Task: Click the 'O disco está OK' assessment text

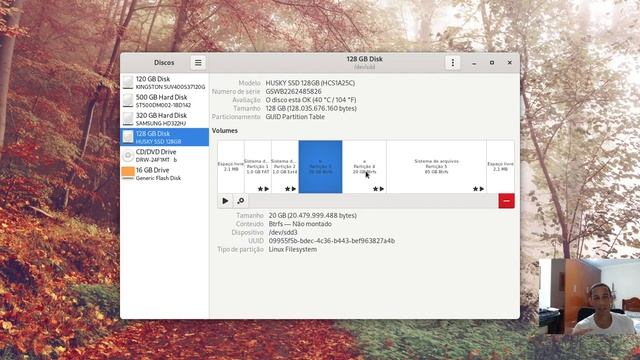Action: tap(311, 100)
